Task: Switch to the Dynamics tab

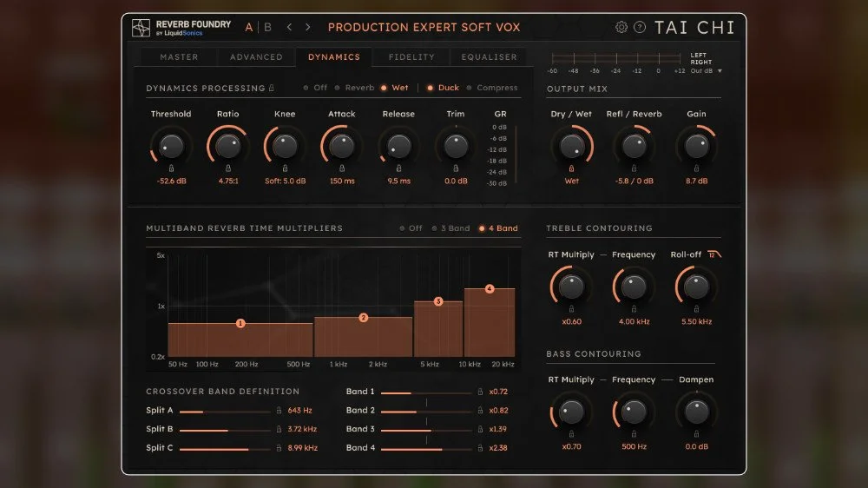Action: (334, 57)
